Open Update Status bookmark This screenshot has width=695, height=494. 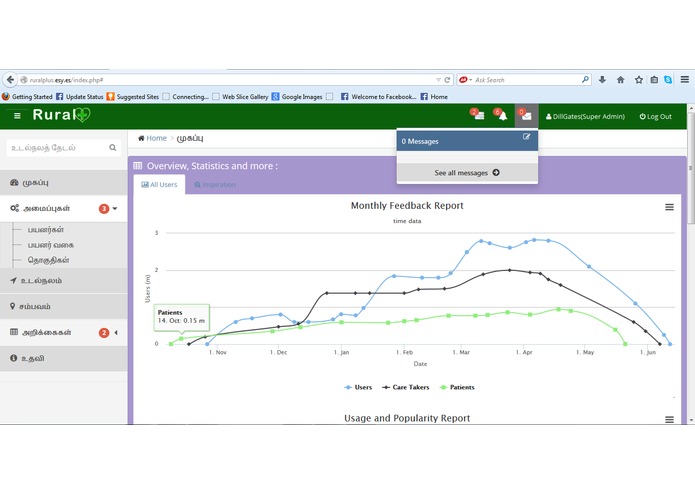pos(79,97)
